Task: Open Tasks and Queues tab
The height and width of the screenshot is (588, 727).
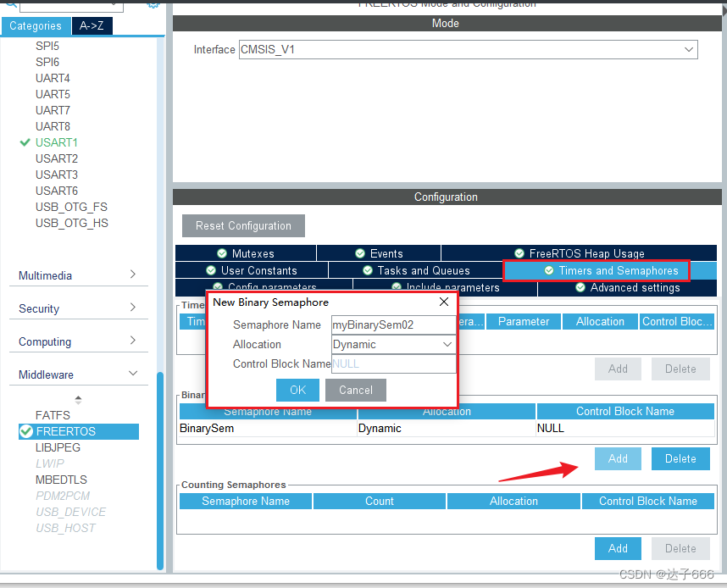Action: [x=416, y=270]
